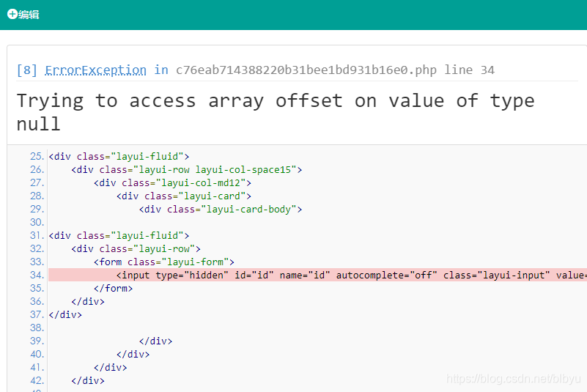Click the blog.csdn.net watermark URL

coord(513,379)
